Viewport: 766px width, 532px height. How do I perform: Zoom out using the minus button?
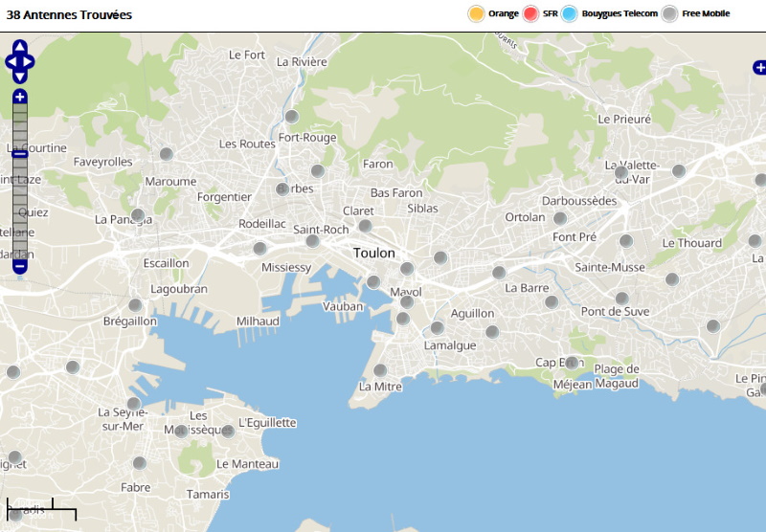pos(20,266)
